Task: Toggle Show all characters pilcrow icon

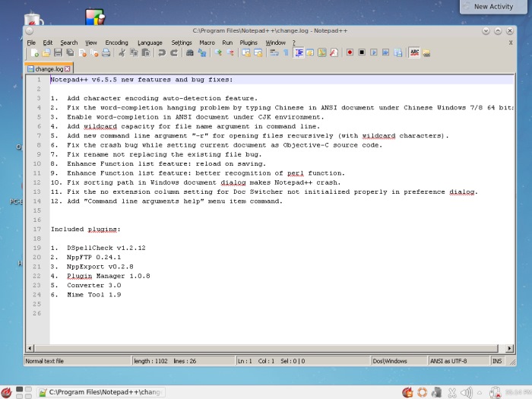Action: pyautogui.click(x=286, y=52)
